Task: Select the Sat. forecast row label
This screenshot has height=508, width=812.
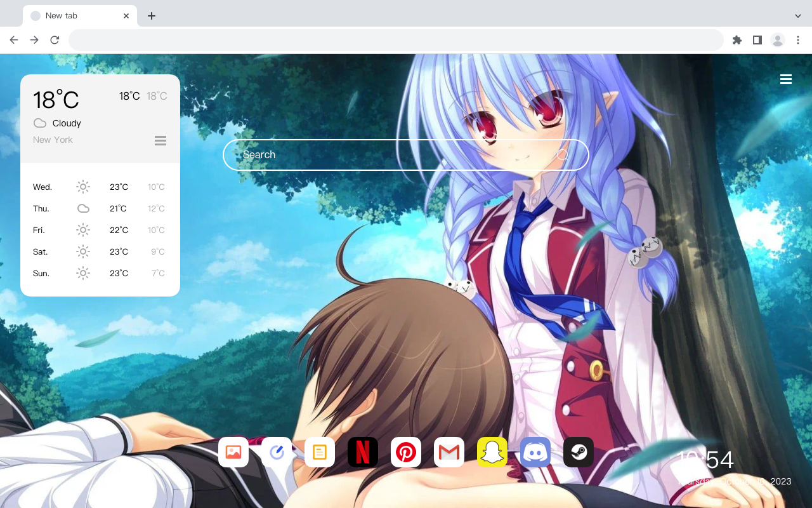Action: pos(41,251)
